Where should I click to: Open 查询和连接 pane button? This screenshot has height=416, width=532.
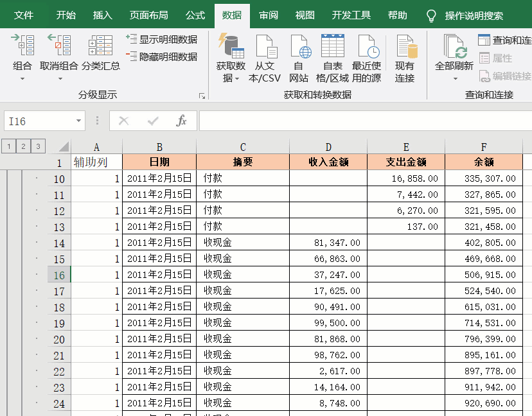(504, 40)
